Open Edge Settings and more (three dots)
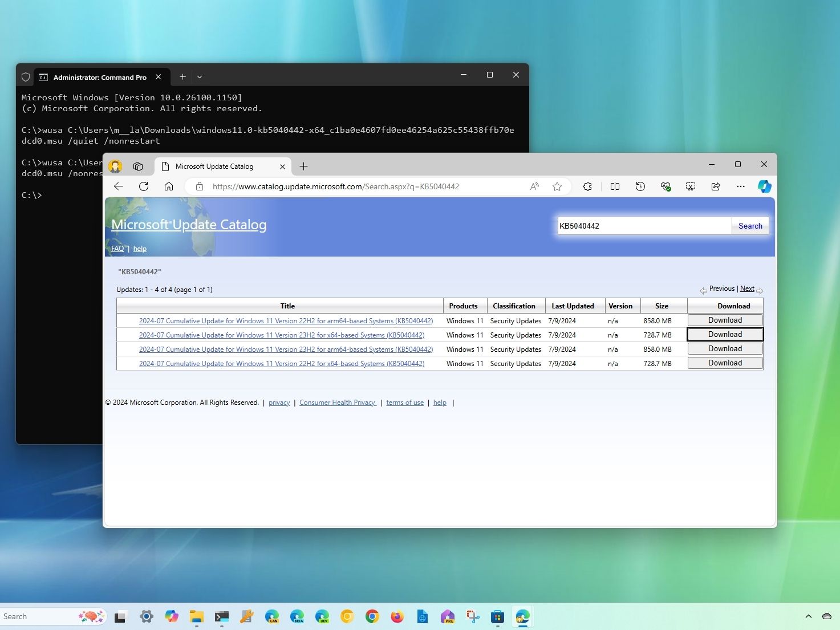Image resolution: width=840 pixels, height=630 pixels. pos(741,186)
